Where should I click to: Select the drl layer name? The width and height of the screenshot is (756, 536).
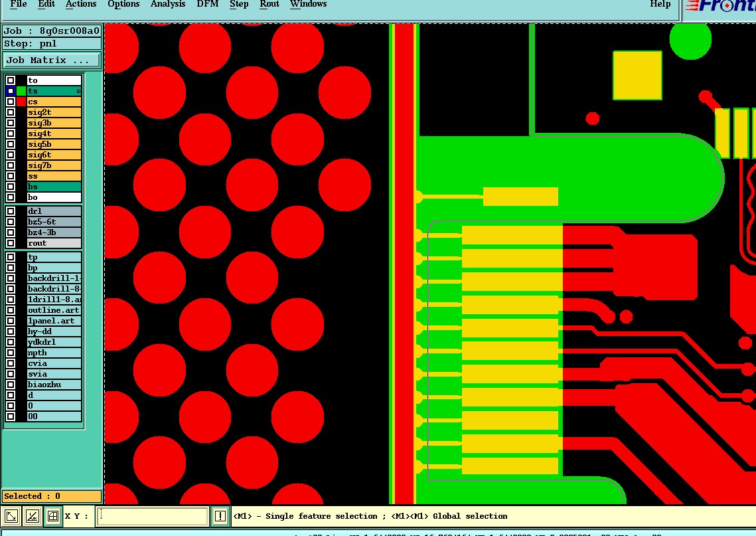(54, 211)
